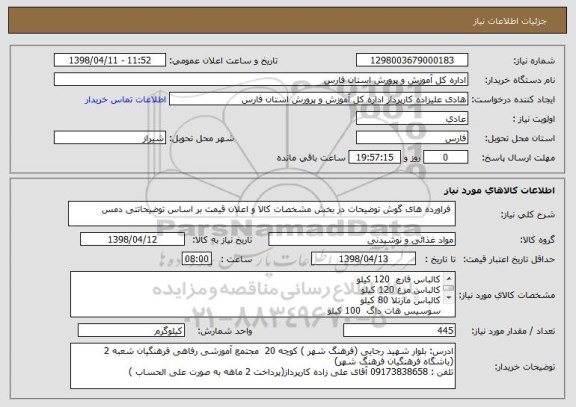Click the واحد شمارش field کیلوگرم
The image size is (576, 407).
[x=131, y=330]
